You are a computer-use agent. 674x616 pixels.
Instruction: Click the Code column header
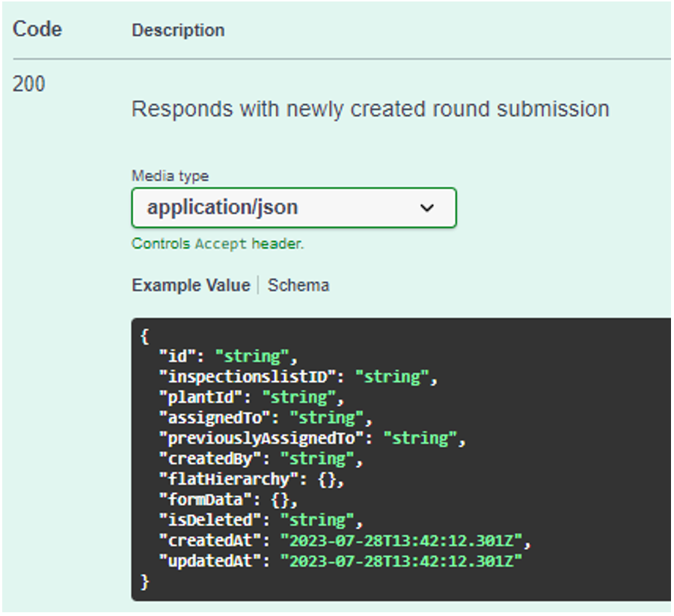[x=37, y=29]
